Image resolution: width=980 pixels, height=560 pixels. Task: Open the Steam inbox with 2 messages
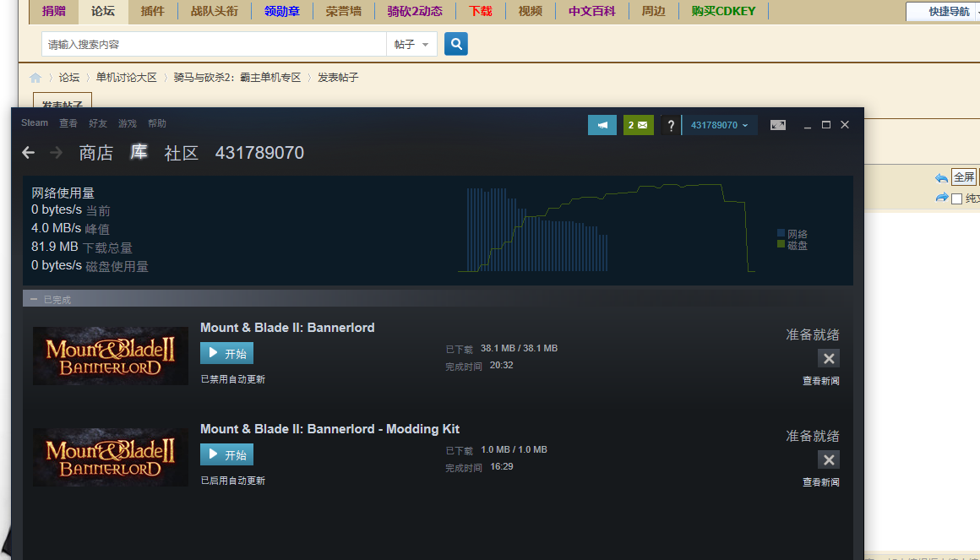point(638,125)
